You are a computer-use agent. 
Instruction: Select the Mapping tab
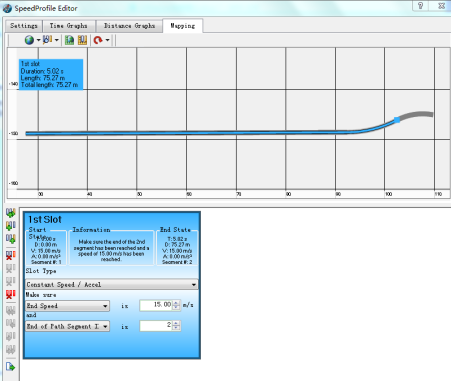coord(183,26)
